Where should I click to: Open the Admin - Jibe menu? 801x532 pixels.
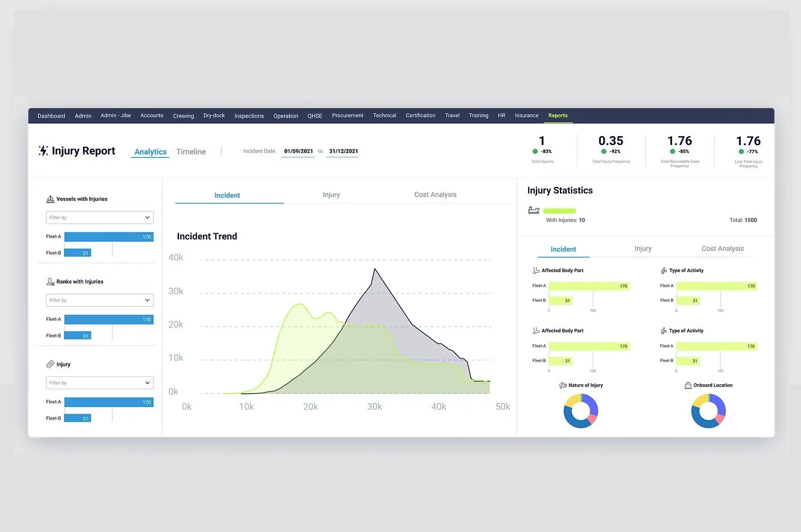[x=115, y=115]
